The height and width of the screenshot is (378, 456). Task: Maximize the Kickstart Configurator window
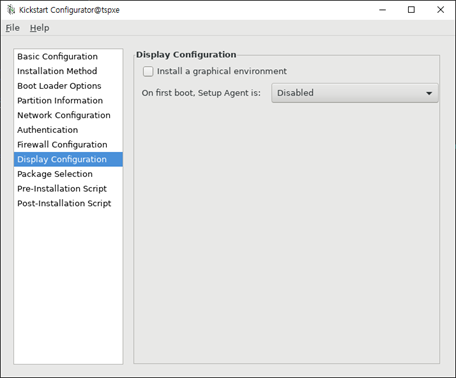(x=411, y=10)
